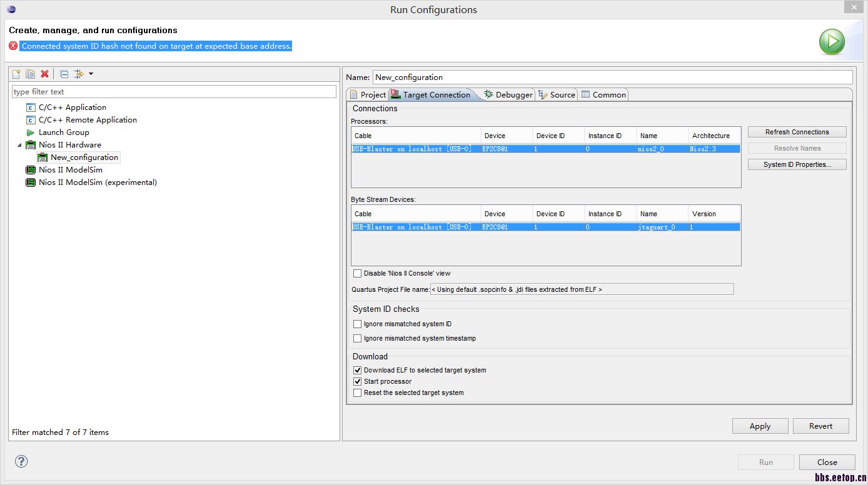Click the green Run icon at top right
868x485 pixels.
coord(832,42)
